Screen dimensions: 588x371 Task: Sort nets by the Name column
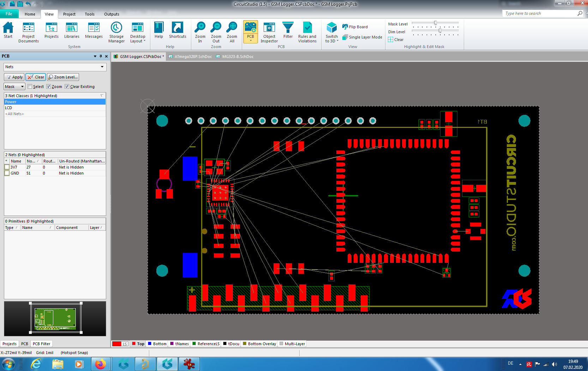pos(17,161)
